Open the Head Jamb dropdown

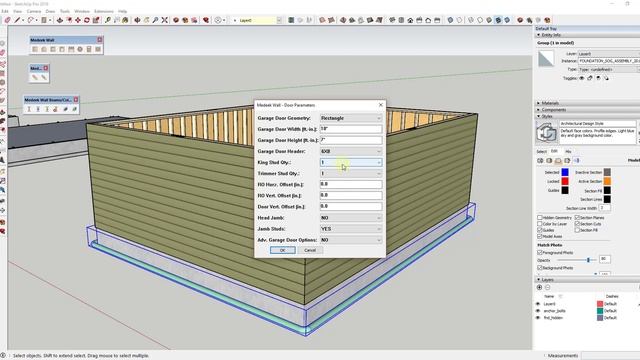pos(351,218)
